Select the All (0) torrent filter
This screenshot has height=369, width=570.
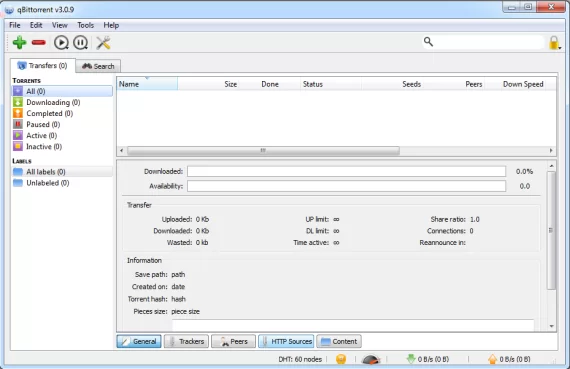coord(63,91)
